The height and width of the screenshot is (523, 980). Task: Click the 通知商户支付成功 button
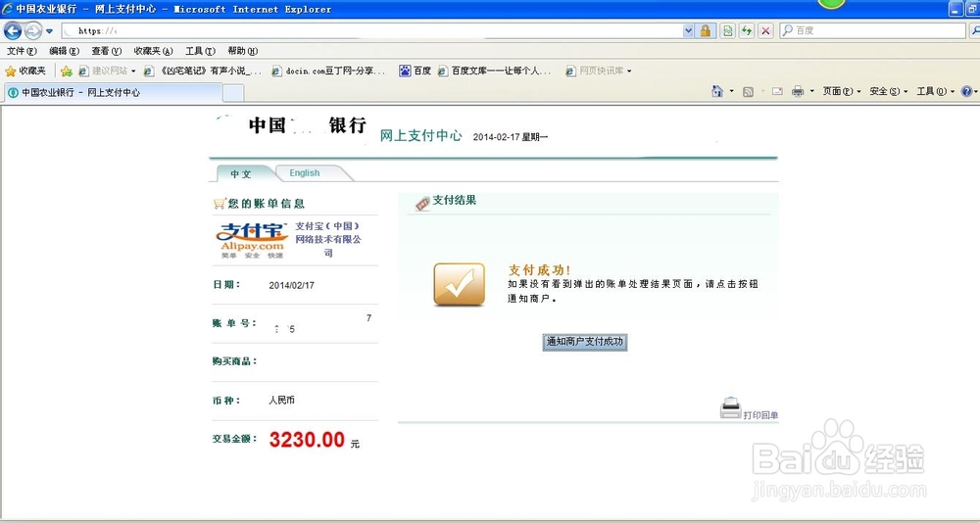[x=585, y=342]
